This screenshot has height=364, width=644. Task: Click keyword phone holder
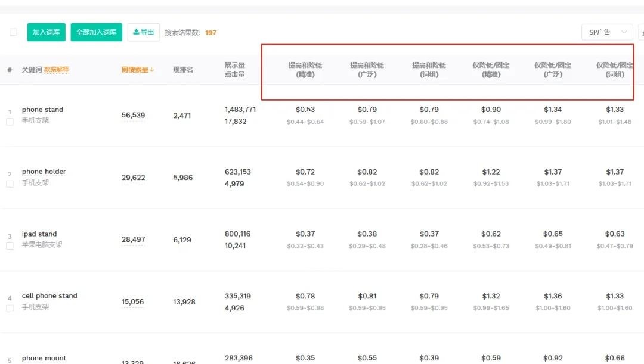44,172
